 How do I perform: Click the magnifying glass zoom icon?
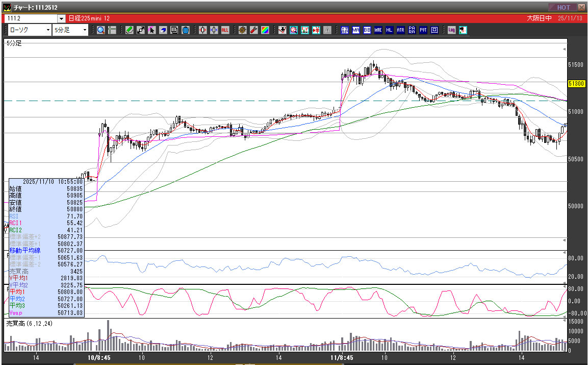tap(101, 30)
